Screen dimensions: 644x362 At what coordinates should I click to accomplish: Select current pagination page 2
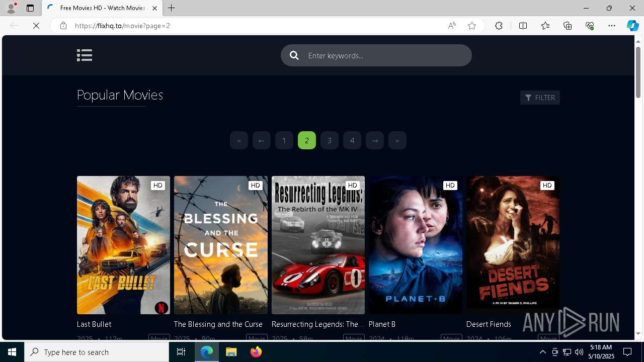tap(307, 140)
